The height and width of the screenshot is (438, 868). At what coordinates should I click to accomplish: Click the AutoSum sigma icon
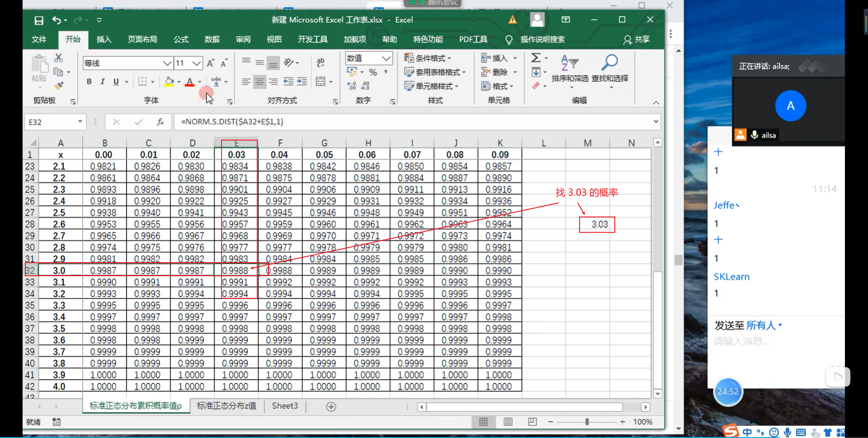(536, 58)
